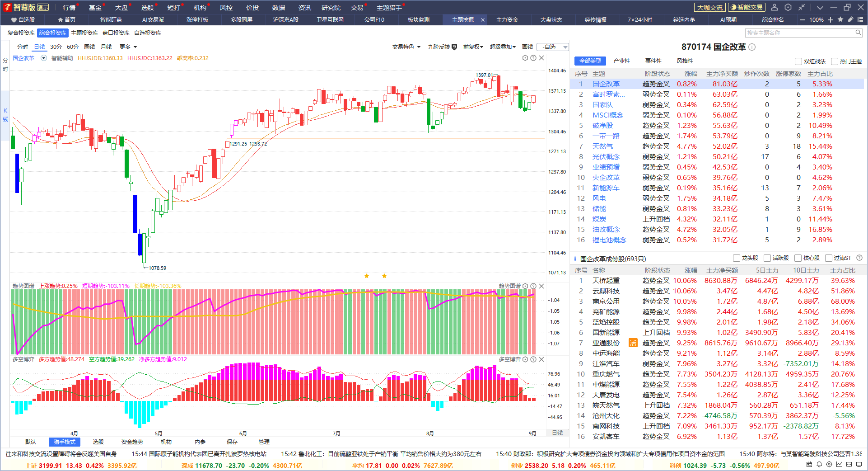Click the zoom-in plus icon beside 100%

830,20
